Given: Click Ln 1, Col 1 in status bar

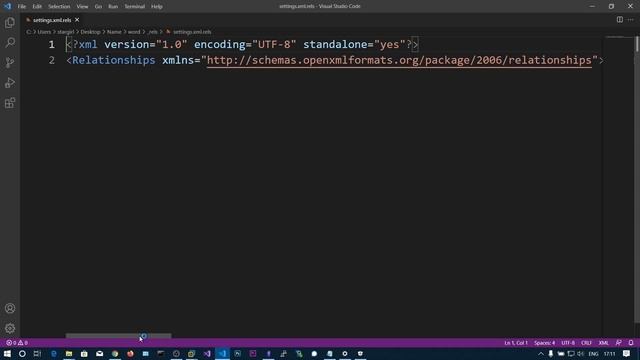Looking at the screenshot, I should tap(516, 343).
